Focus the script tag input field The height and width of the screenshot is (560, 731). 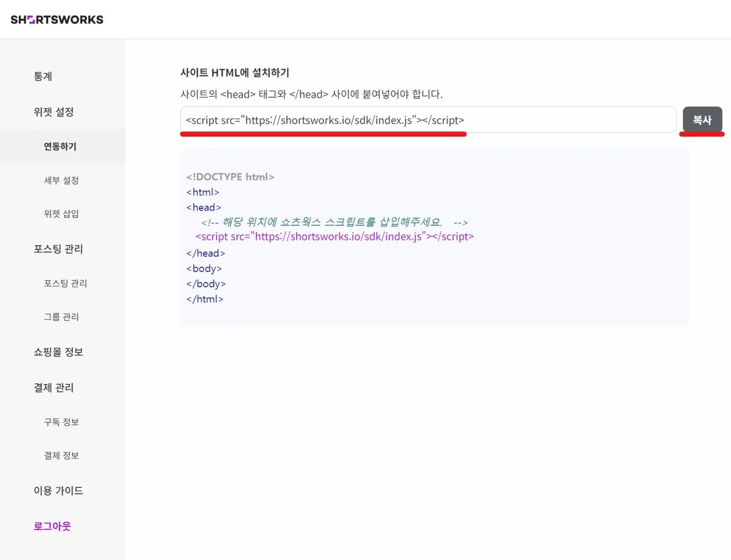(428, 120)
